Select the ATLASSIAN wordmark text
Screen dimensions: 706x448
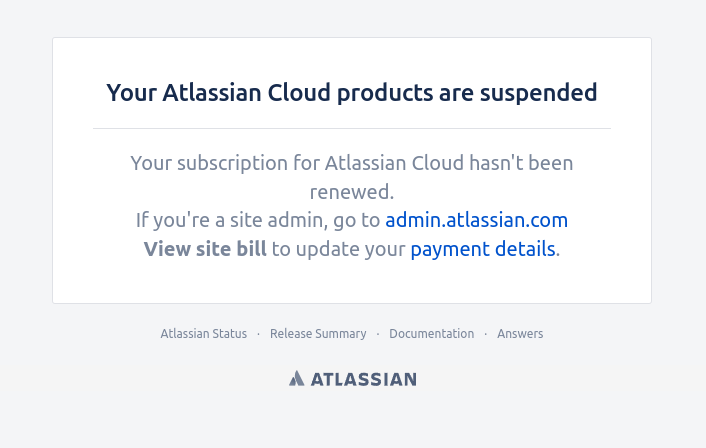tap(364, 379)
